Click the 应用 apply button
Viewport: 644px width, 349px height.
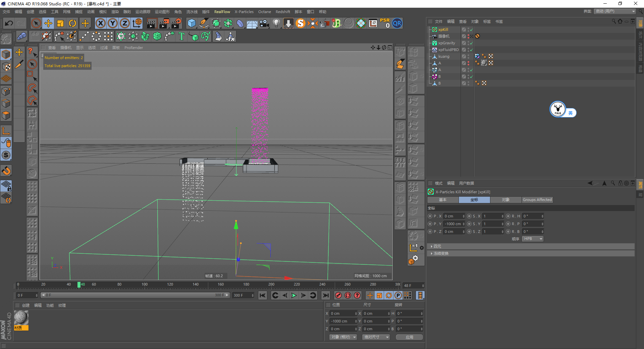409,337
